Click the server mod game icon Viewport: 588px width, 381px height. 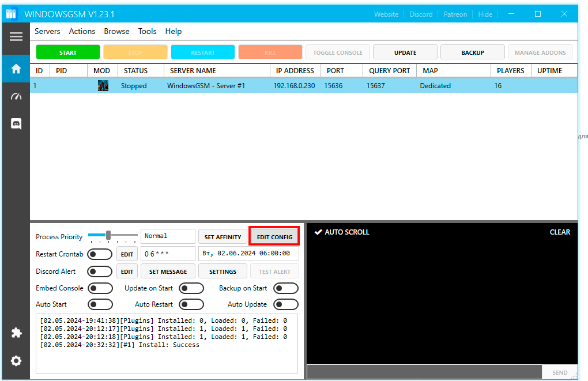point(103,85)
